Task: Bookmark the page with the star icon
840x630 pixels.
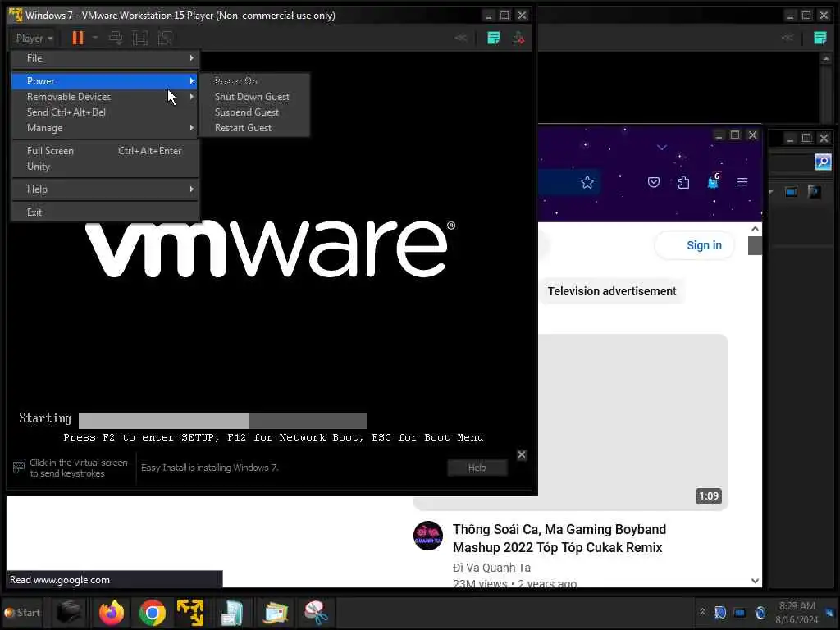Action: coord(587,183)
